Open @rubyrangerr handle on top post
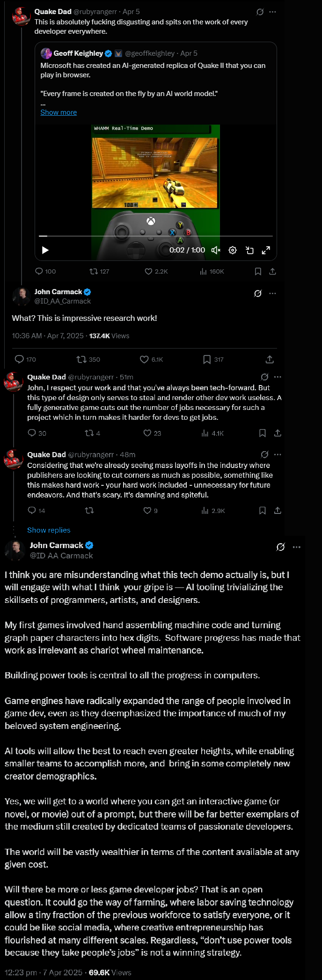 [x=95, y=12]
